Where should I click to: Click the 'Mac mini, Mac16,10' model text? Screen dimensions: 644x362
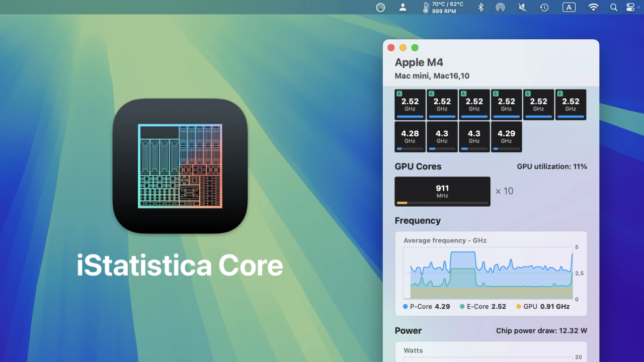432,76
